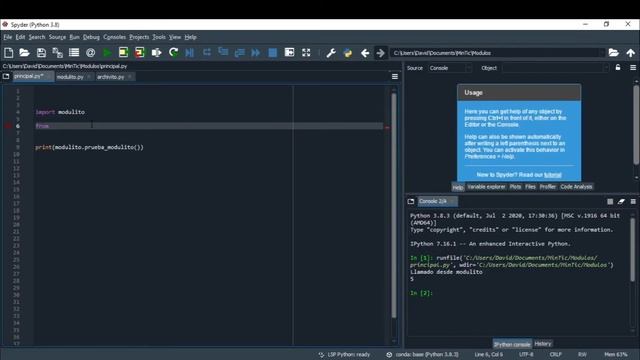The width and height of the screenshot is (640, 360).
Task: Expand Object combo box dropdown arrow
Action: [x=605, y=68]
